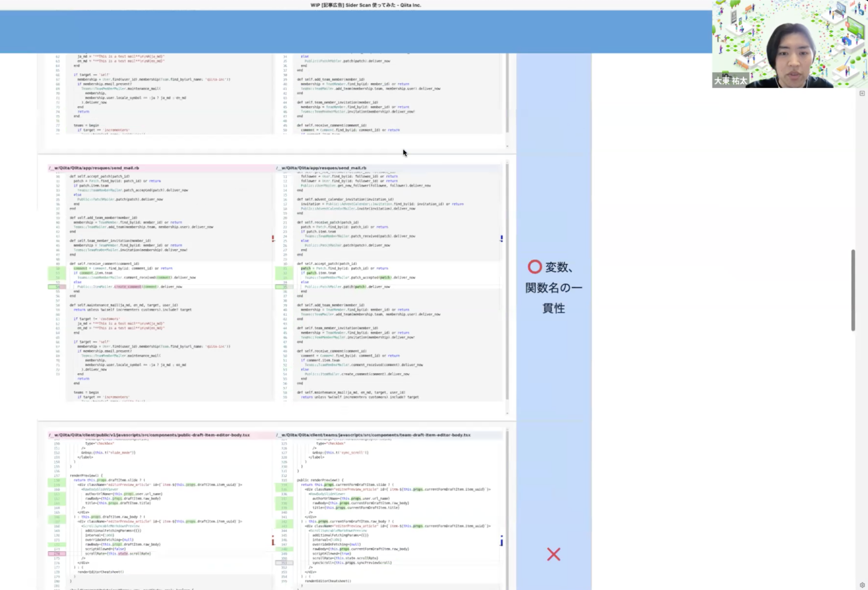Click the send_mail.rb diff panel scrollbar

tap(507, 282)
